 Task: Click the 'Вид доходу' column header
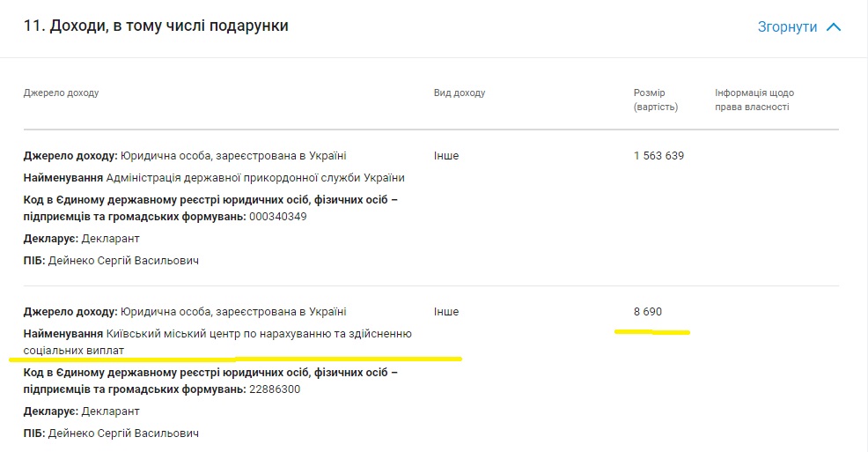click(459, 93)
